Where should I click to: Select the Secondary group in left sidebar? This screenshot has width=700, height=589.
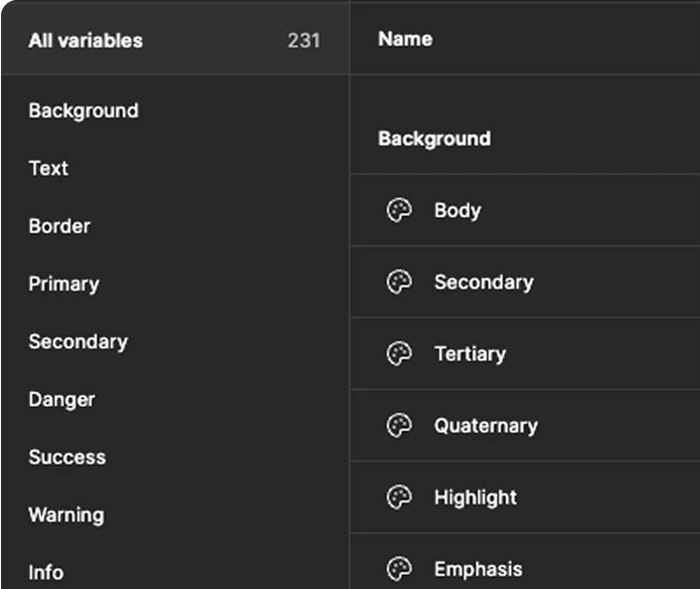click(x=79, y=341)
